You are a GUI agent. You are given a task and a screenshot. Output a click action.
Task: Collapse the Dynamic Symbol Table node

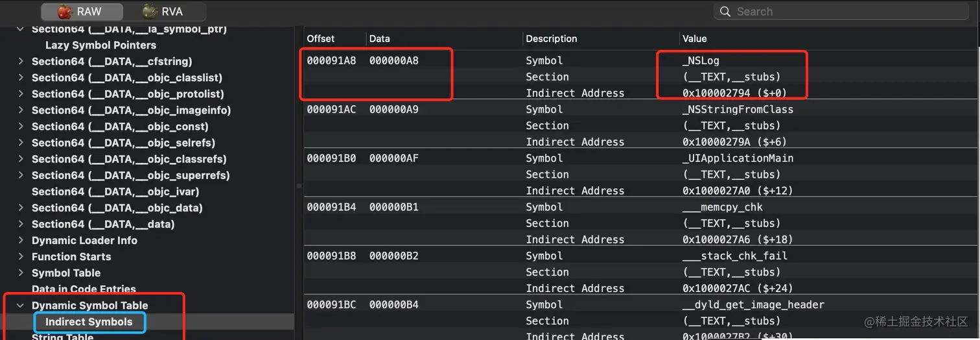tap(20, 306)
